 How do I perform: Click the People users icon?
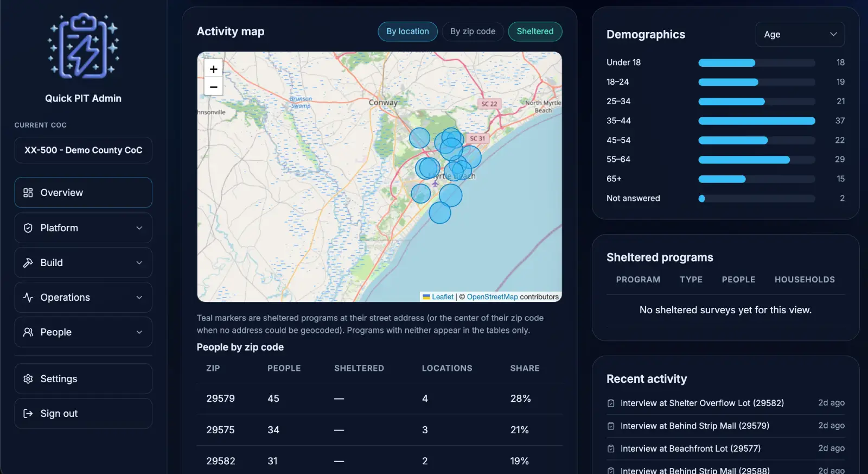pyautogui.click(x=28, y=332)
